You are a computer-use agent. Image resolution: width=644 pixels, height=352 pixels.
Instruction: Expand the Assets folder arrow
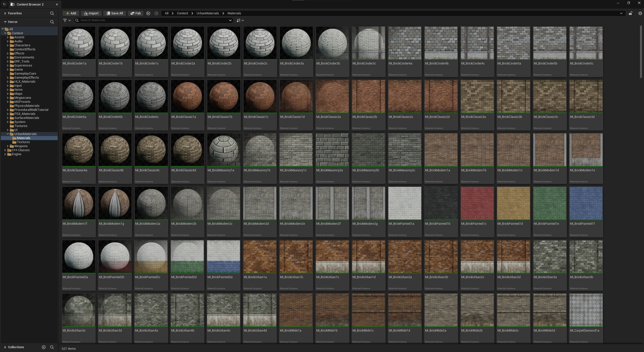coord(8,37)
